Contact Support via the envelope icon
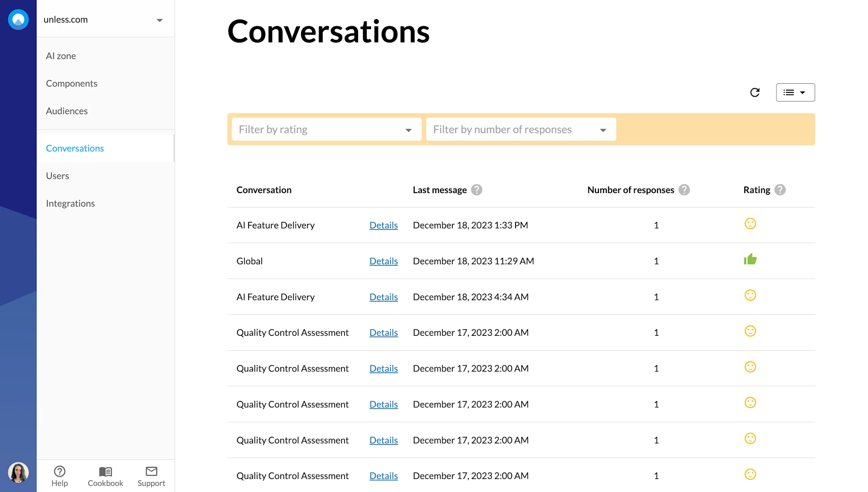 coord(151,471)
